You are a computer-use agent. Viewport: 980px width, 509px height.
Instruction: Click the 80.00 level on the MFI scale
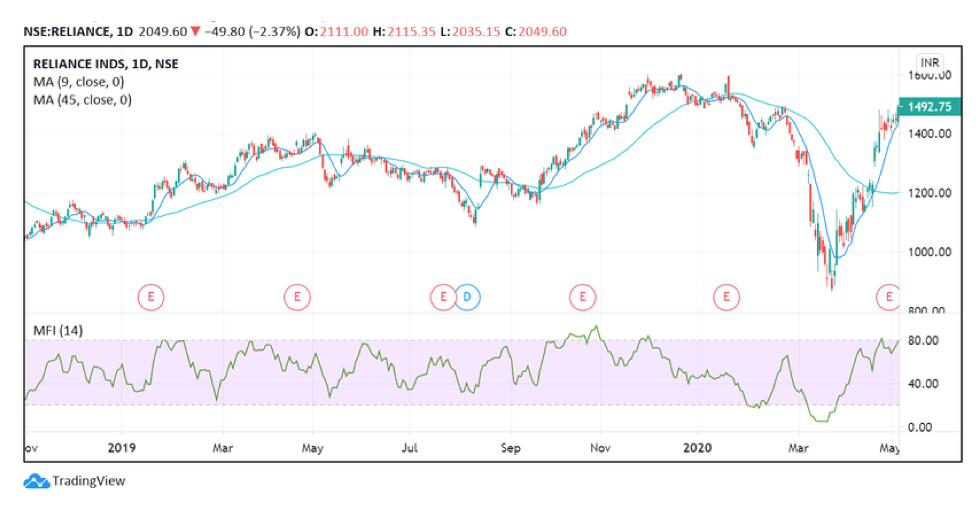[923, 340]
